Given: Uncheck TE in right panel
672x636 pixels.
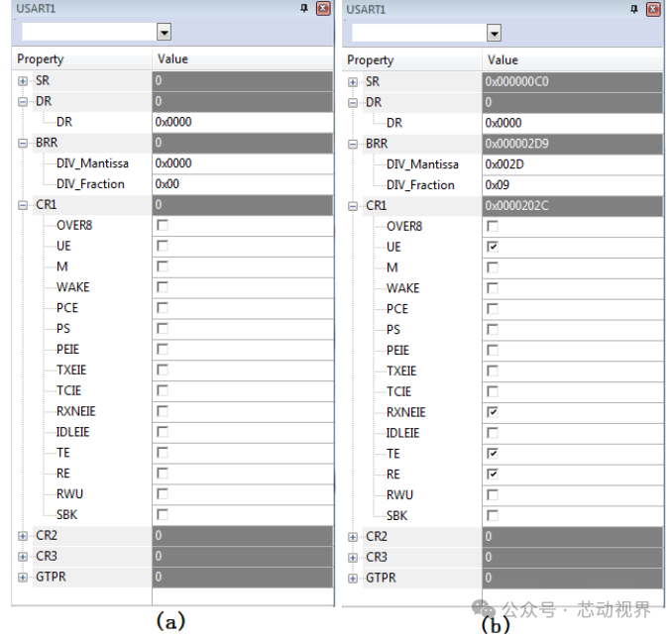Looking at the screenshot, I should 493,453.
